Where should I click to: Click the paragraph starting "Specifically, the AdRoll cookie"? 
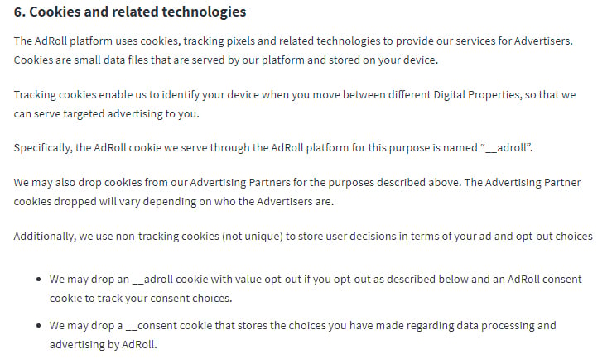click(x=273, y=148)
